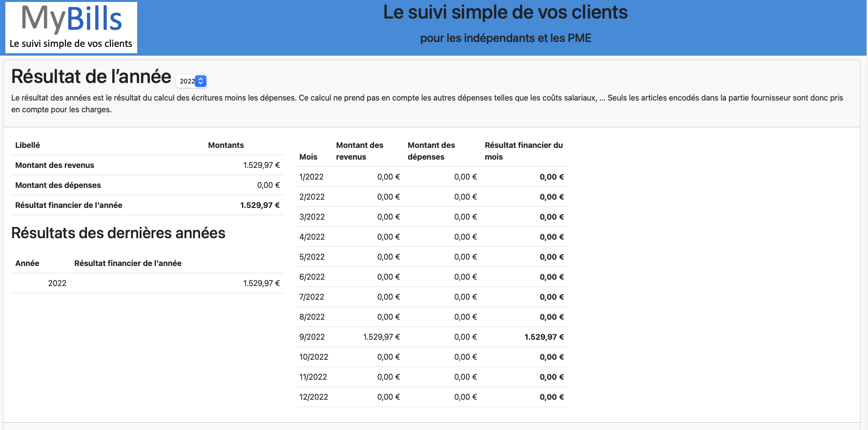868x430 pixels.
Task: Select the 12/2022 month row
Action: tap(313, 397)
